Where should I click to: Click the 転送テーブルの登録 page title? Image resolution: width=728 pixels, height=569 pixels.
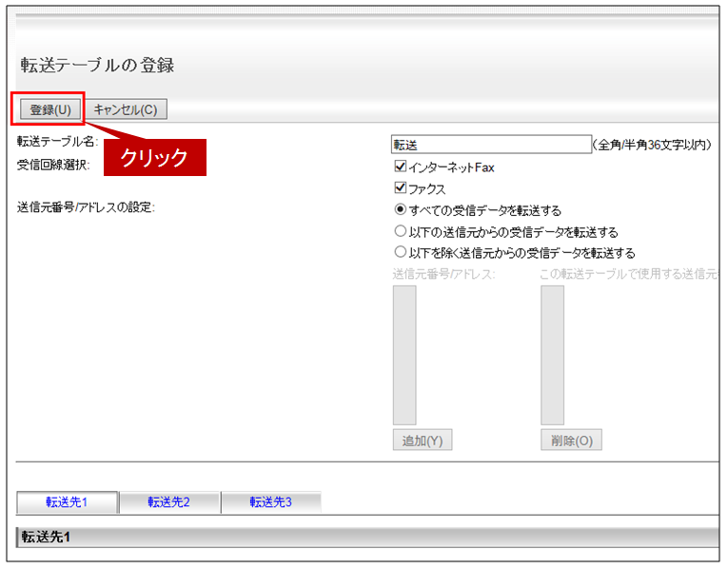coord(97,66)
